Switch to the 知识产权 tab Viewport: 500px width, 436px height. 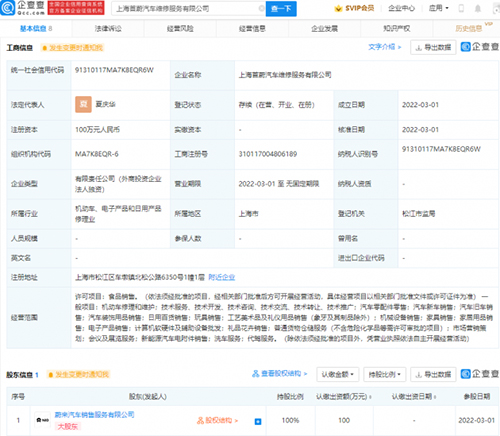click(397, 29)
